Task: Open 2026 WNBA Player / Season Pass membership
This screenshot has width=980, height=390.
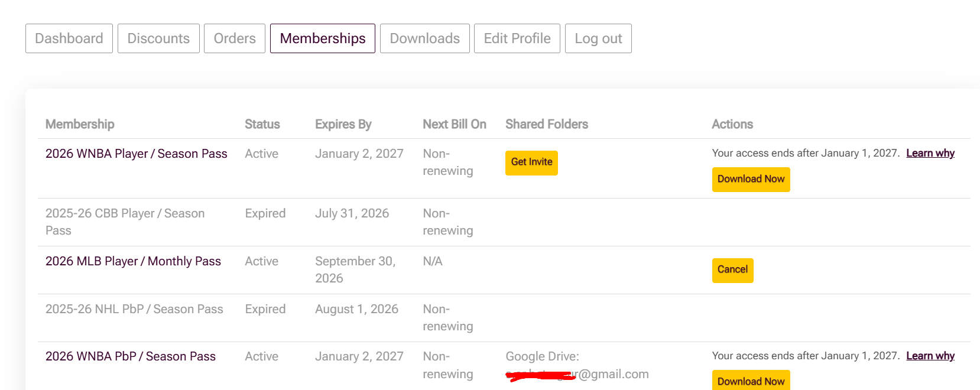Action: pos(137,154)
